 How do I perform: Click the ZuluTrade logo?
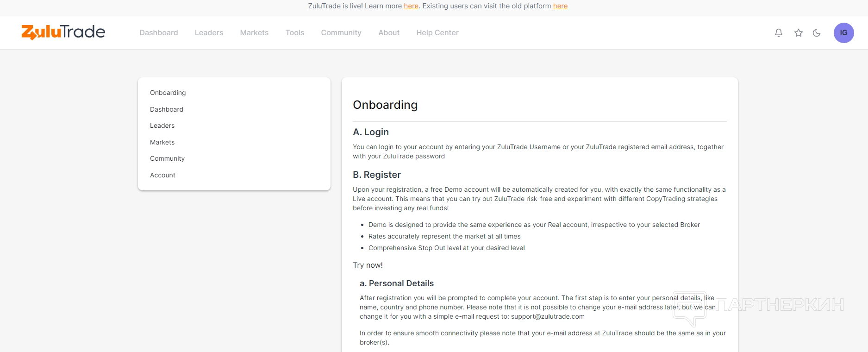pos(63,32)
